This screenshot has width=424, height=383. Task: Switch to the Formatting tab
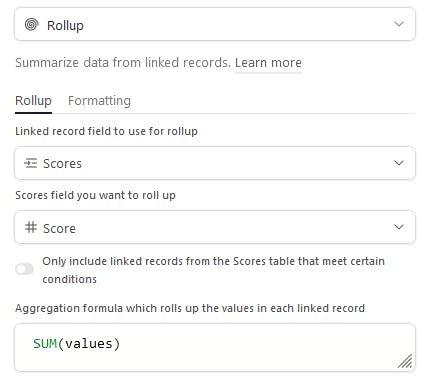pos(99,100)
